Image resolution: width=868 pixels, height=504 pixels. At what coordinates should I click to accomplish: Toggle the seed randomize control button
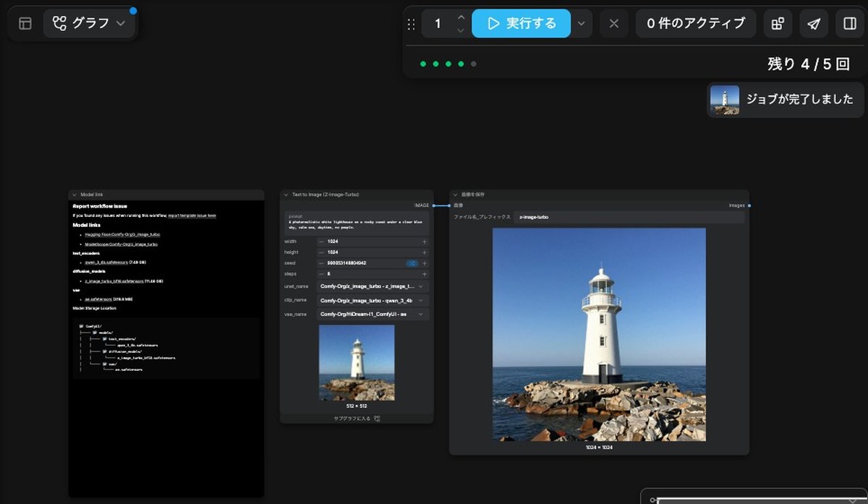click(x=412, y=263)
